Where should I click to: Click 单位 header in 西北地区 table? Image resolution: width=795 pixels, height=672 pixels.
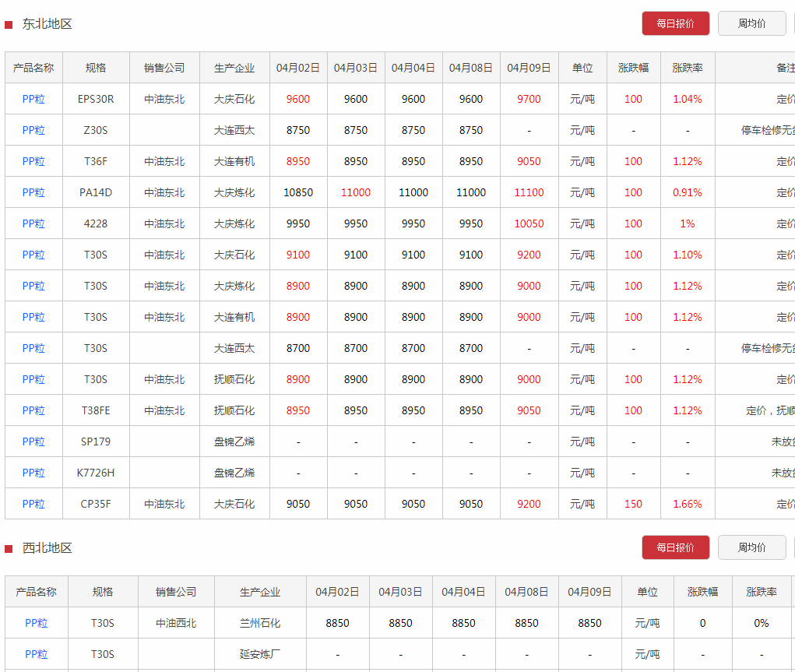[x=648, y=591]
